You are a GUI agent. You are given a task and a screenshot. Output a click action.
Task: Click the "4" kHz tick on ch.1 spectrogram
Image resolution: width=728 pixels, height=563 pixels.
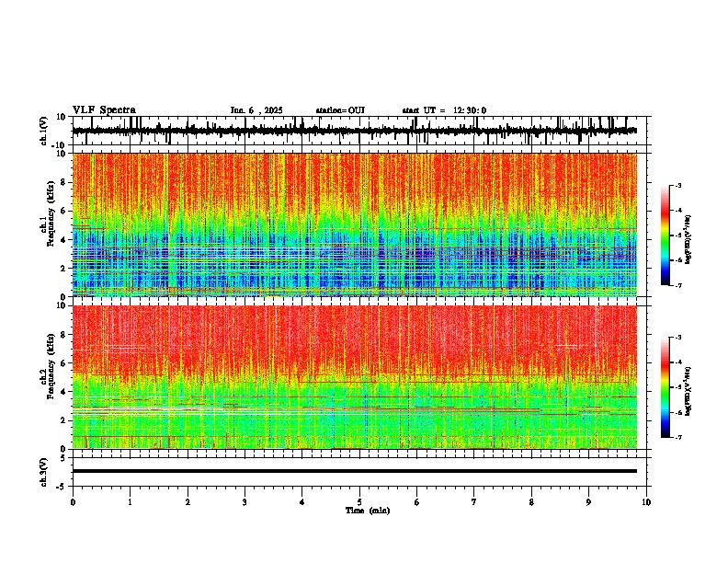tap(64, 240)
